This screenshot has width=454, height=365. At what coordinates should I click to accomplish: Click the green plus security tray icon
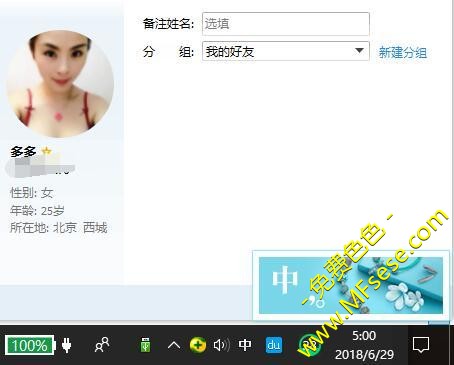coord(198,345)
